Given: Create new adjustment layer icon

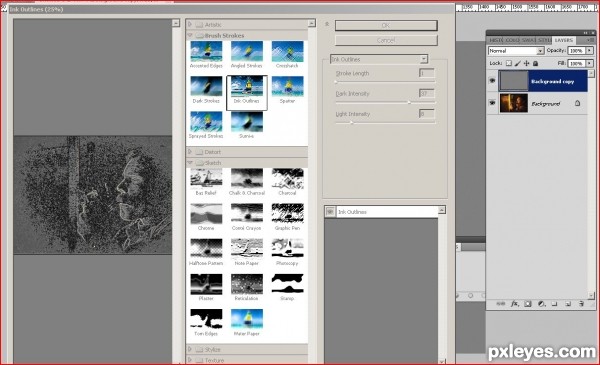Looking at the screenshot, I should coord(541,304).
